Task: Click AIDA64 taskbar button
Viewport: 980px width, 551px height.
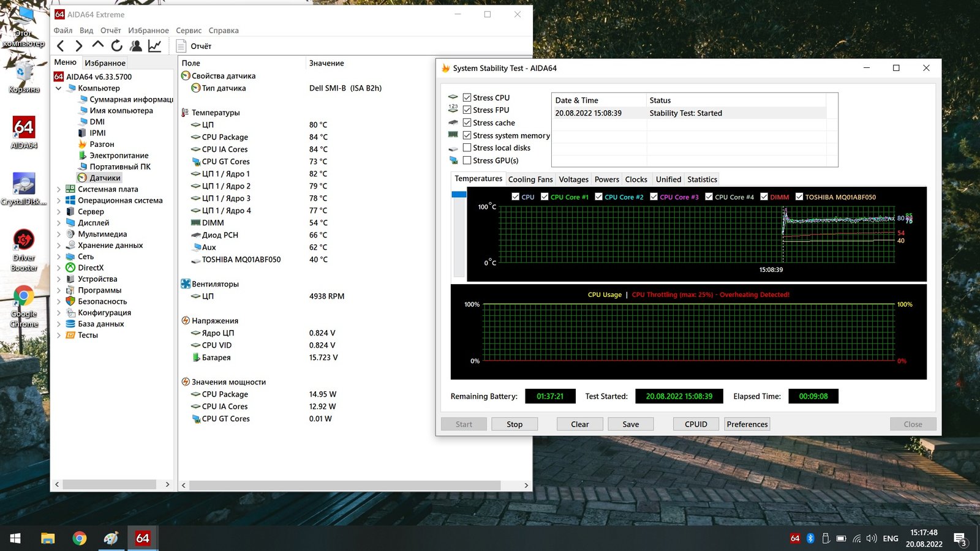Action: click(x=143, y=538)
